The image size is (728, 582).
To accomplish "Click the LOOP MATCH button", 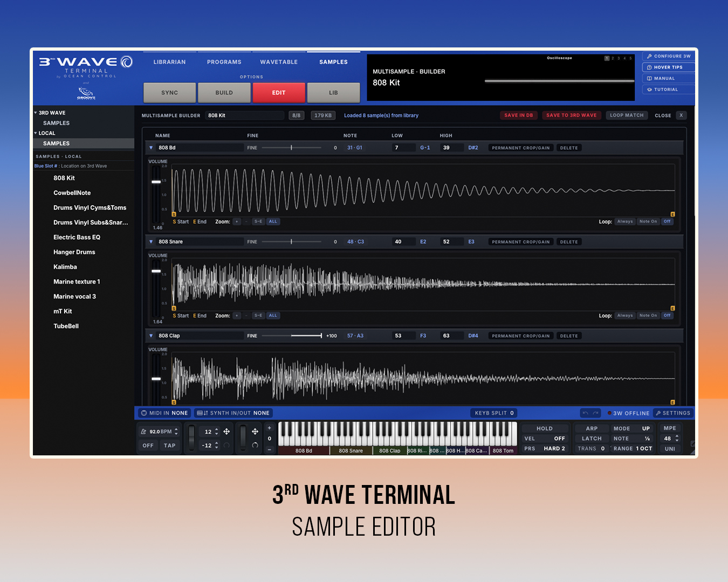I will [627, 115].
